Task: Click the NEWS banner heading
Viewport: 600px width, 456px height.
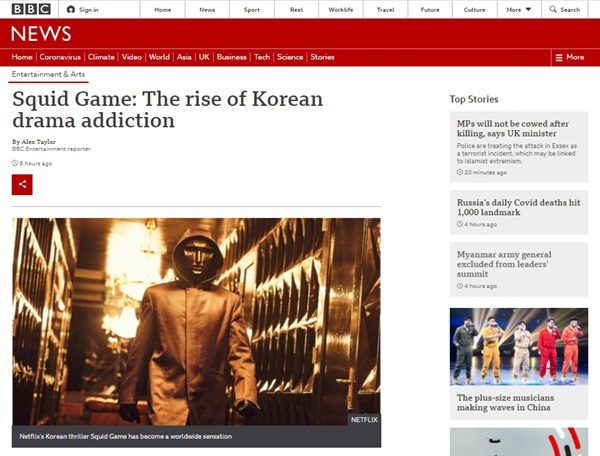Action: 41,34
